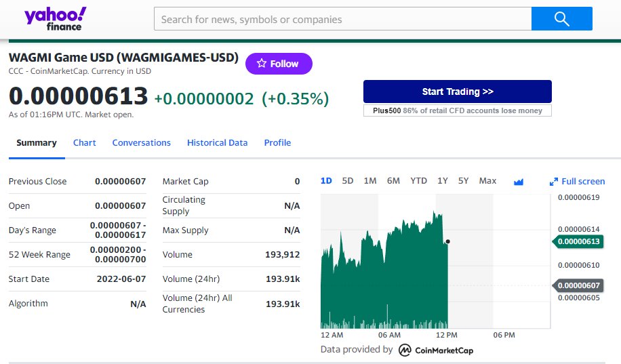
Task: Follow WAGMI Game USD with star button
Action: pyautogui.click(x=279, y=64)
